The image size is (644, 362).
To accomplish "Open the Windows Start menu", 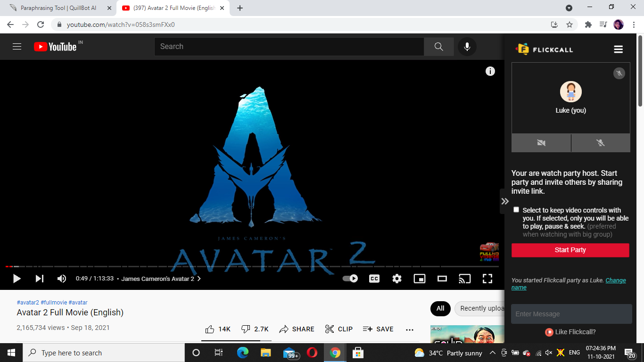I will tap(11, 353).
